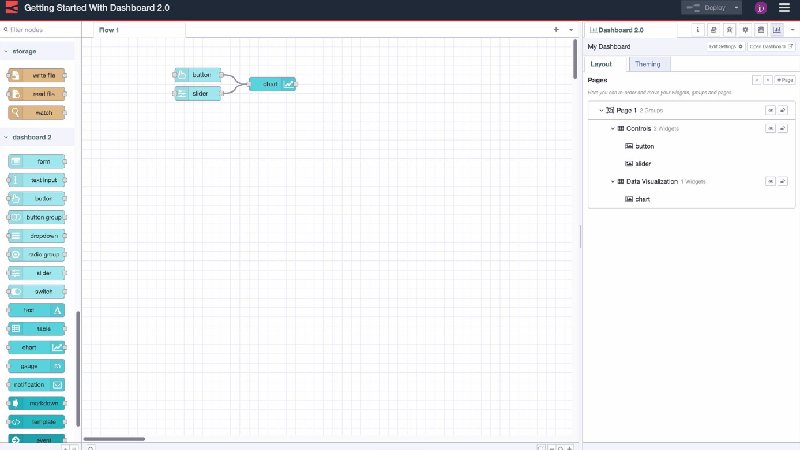Select the chart node in palette
Image resolution: width=800 pixels, height=450 pixels.
(x=37, y=347)
